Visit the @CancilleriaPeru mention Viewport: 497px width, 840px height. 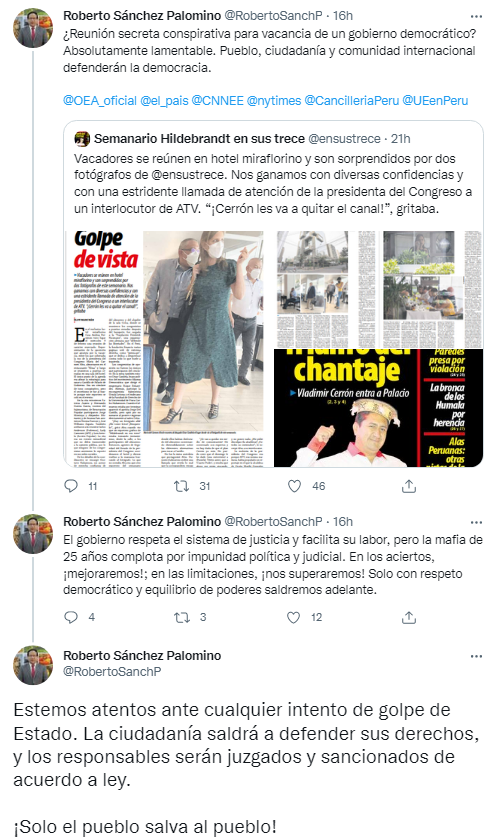[351, 101]
